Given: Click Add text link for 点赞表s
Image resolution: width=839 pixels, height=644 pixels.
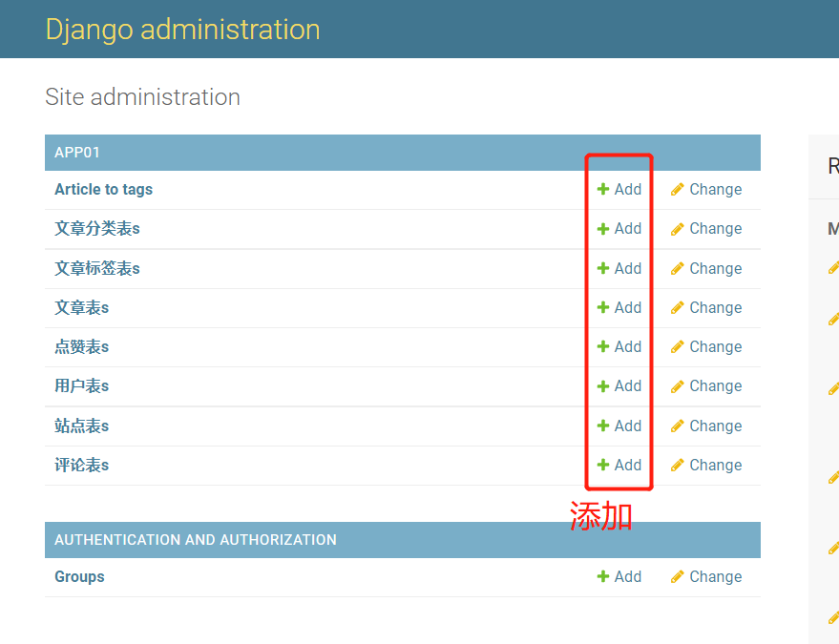Looking at the screenshot, I should (628, 346).
